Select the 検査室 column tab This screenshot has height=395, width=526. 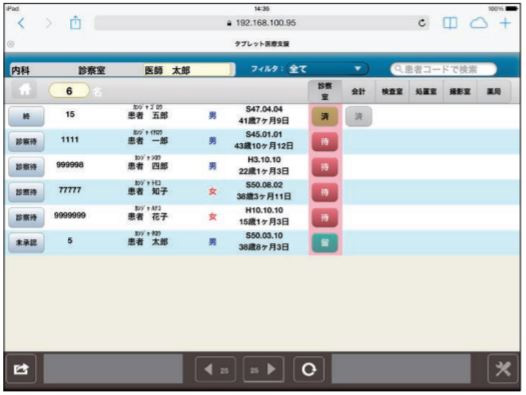click(392, 91)
